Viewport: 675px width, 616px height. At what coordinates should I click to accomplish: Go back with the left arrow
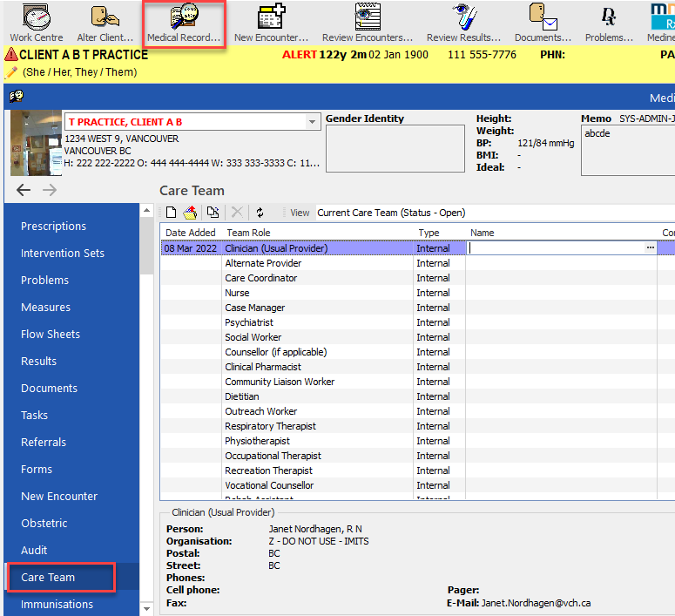(x=24, y=190)
